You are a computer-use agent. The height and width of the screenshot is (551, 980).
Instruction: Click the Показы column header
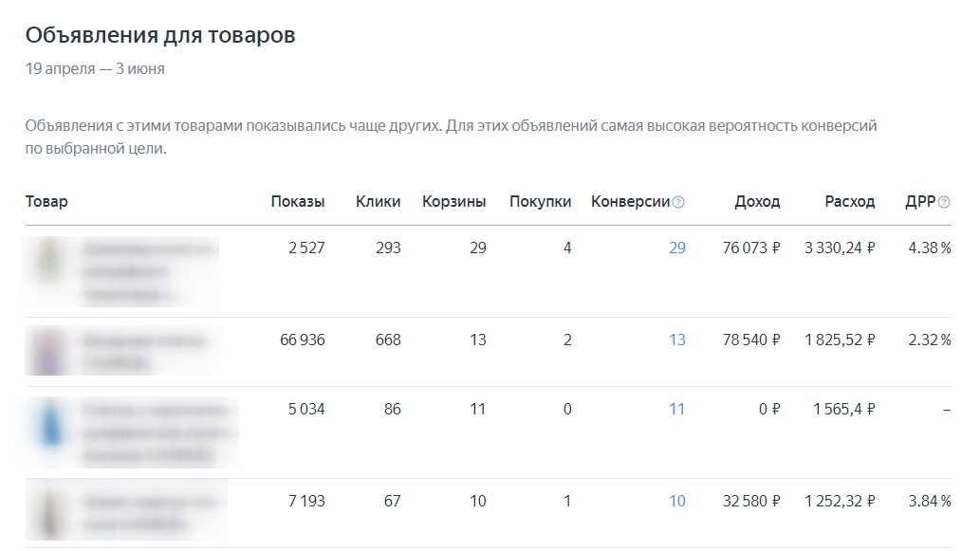[x=298, y=202]
